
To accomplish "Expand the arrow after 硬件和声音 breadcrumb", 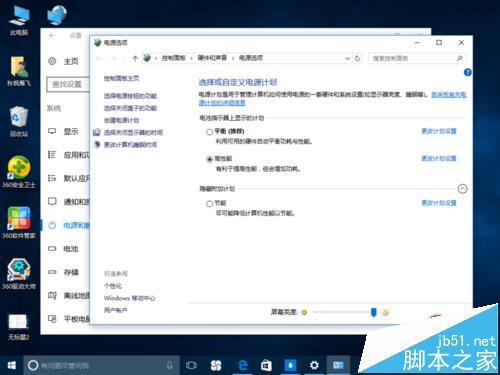I will (x=233, y=58).
